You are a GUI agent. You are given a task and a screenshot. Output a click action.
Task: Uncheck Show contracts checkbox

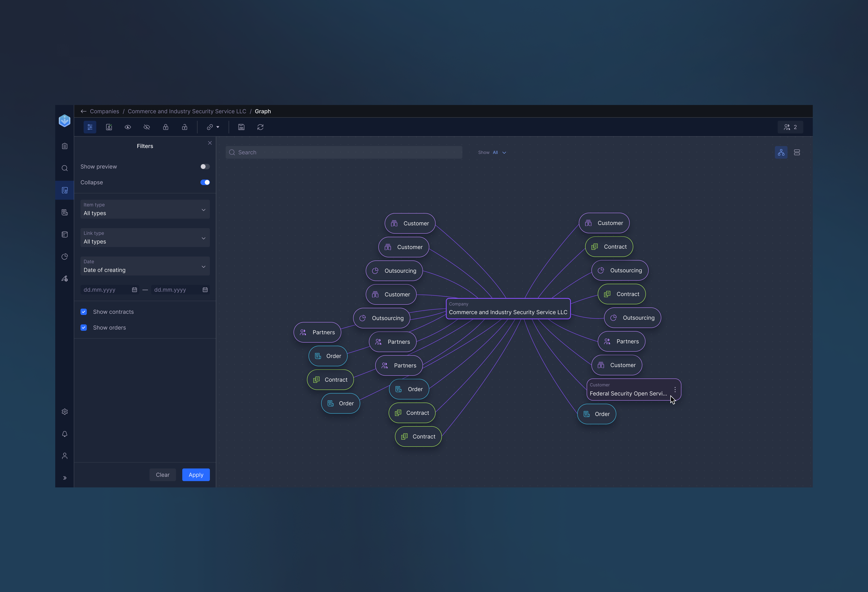(84, 312)
